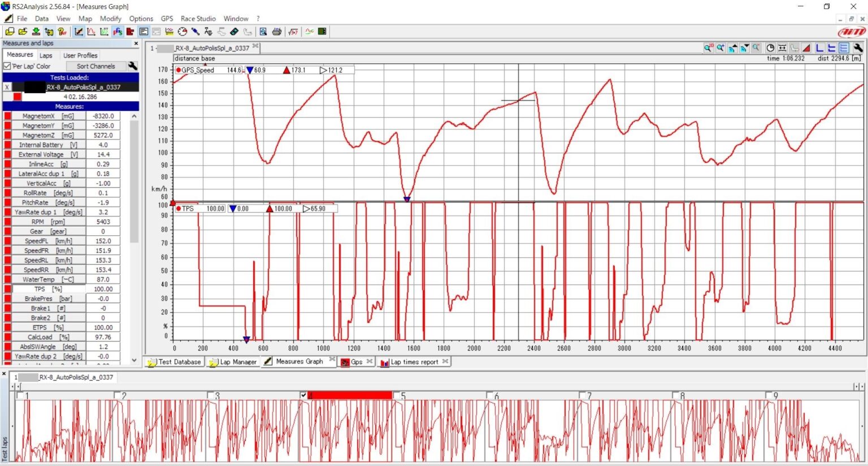The width and height of the screenshot is (868, 466).
Task: Toggle the 'Per Lap' Color checkbox
Action: click(7, 66)
